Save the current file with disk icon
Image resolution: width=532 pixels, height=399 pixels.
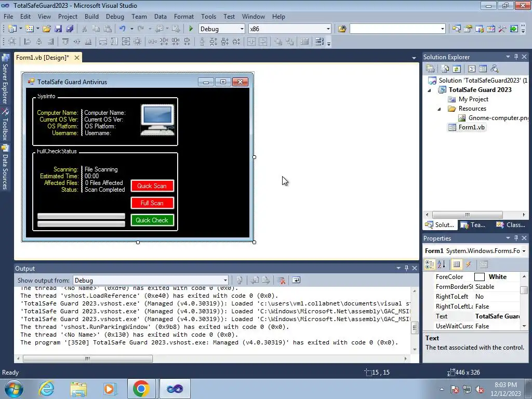(58, 29)
